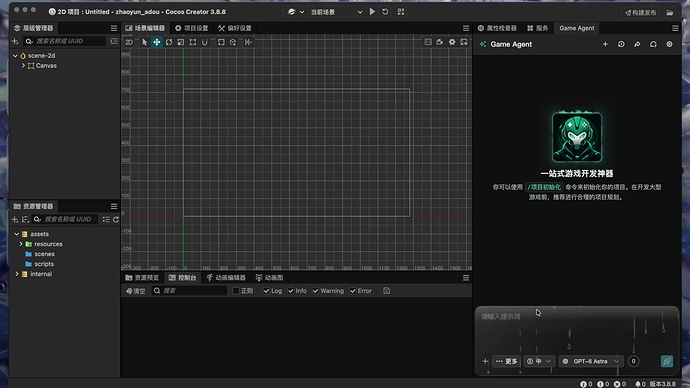Click the /项目初始化 command link
The image size is (690, 388).
pos(544,187)
